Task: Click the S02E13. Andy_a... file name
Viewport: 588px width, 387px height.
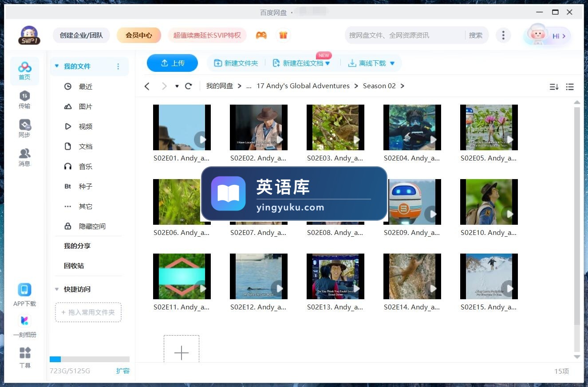Action: point(335,307)
